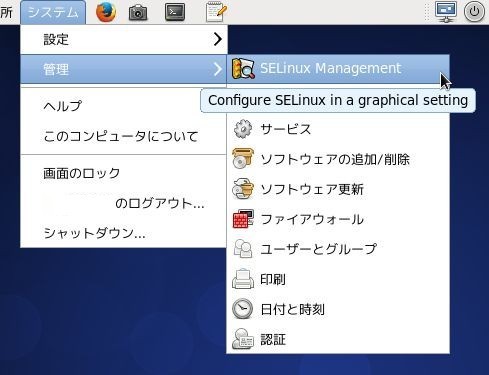Launch ソフトウェア更新
Viewport: 489px width, 375px height.
(x=338, y=189)
